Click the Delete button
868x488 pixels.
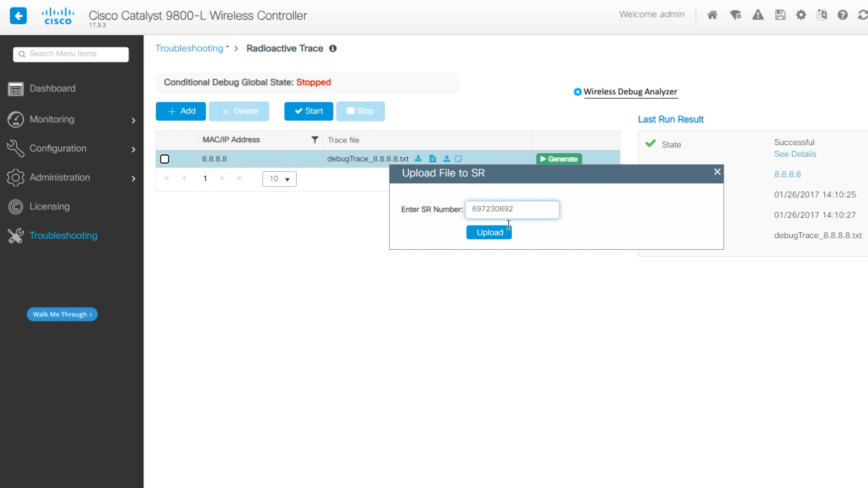tap(239, 111)
